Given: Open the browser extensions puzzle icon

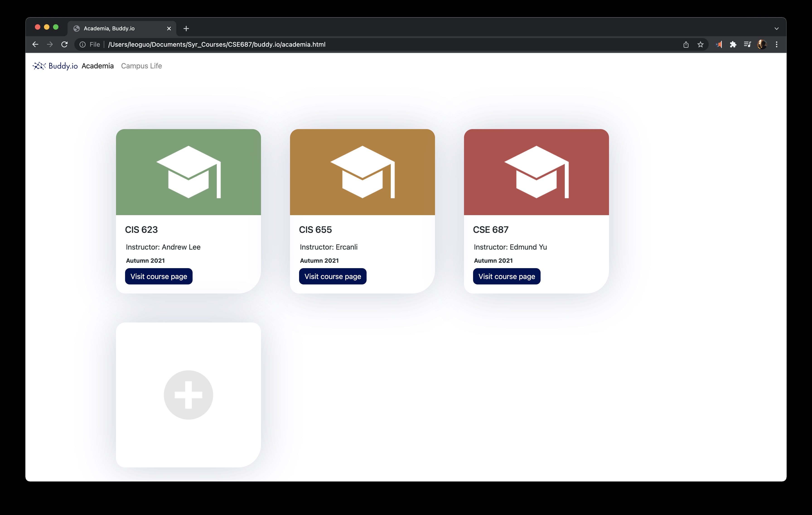Looking at the screenshot, I should pos(733,44).
